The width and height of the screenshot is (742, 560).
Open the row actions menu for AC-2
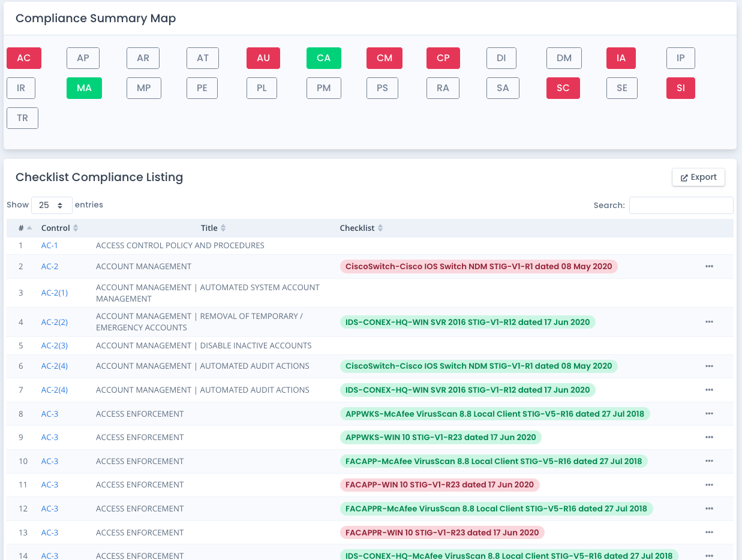click(x=709, y=266)
